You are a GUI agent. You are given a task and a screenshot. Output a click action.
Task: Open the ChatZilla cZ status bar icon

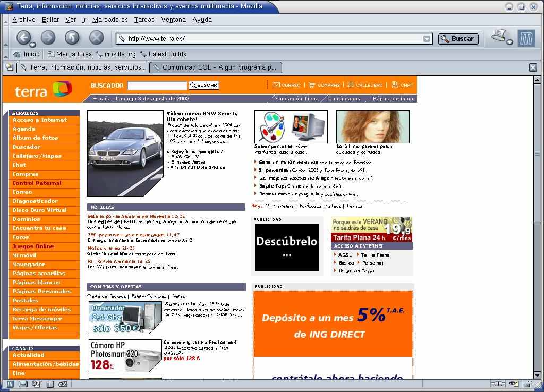(63, 384)
